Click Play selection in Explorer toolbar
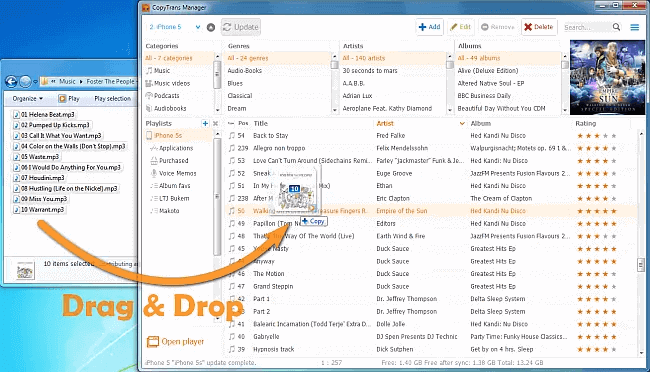The width and height of the screenshot is (650, 372). tap(112, 98)
